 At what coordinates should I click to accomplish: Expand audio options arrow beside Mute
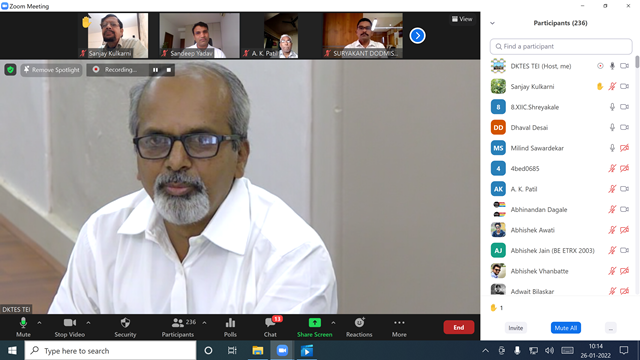pos(39,323)
